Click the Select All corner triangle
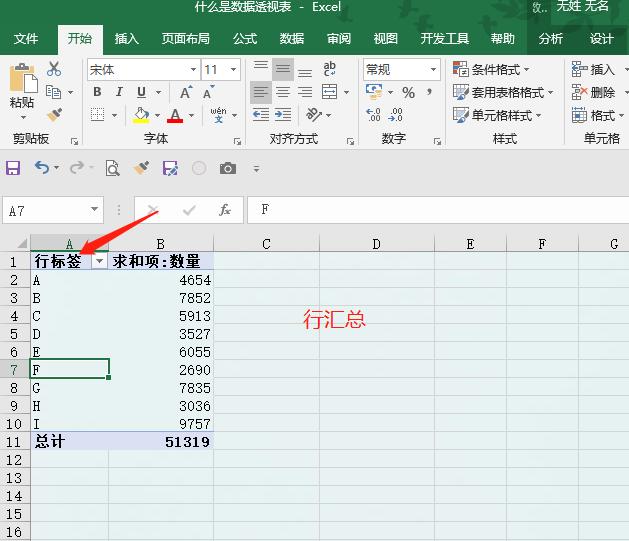This screenshot has width=629, height=541. point(22,243)
